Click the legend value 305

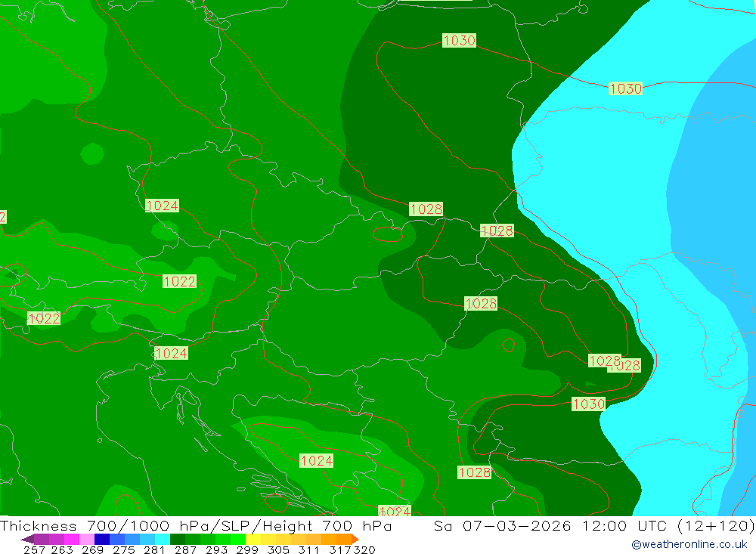278,549
